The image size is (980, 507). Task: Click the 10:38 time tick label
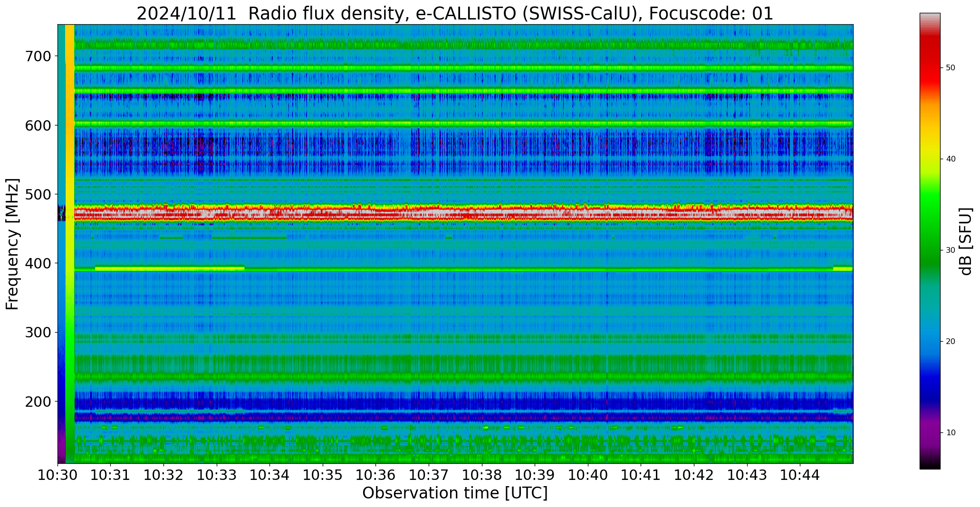coord(482,475)
